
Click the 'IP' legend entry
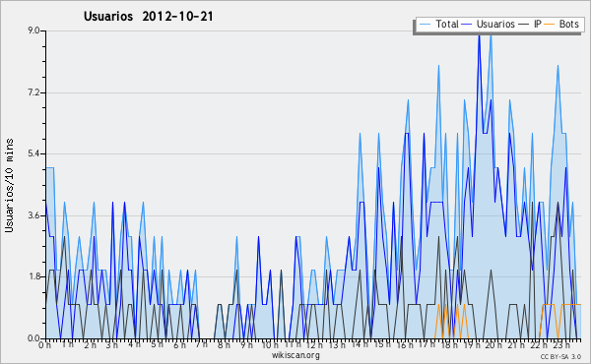[x=538, y=24]
